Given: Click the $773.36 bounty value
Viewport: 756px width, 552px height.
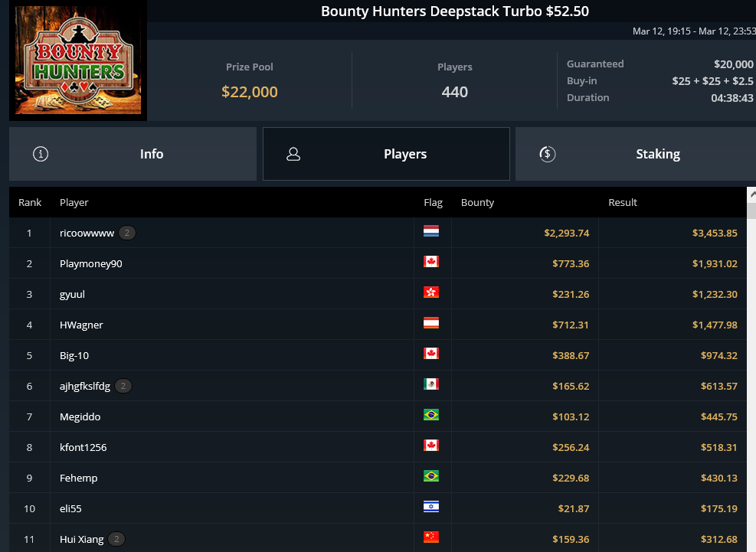Looking at the screenshot, I should [x=571, y=263].
